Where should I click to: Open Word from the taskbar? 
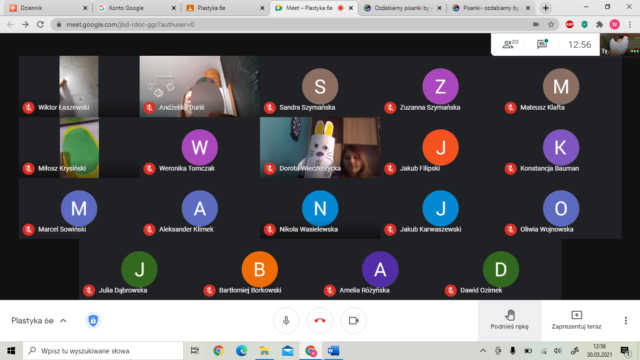333,351
